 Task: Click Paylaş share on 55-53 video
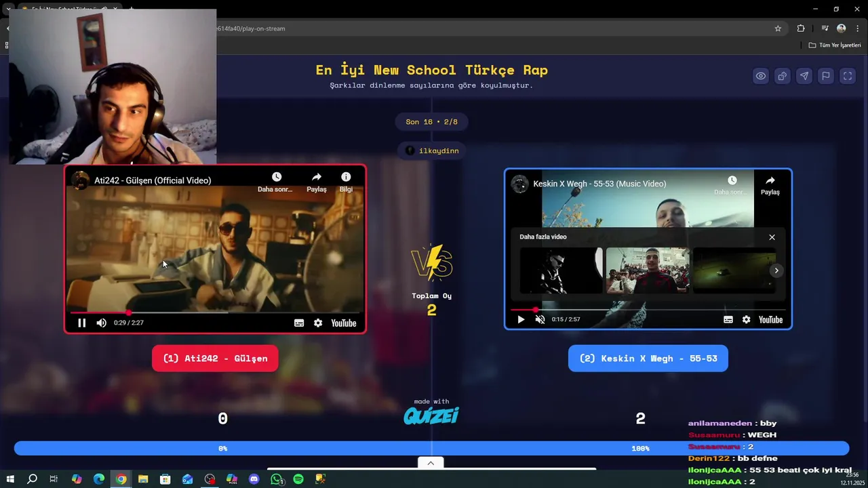pos(770,186)
